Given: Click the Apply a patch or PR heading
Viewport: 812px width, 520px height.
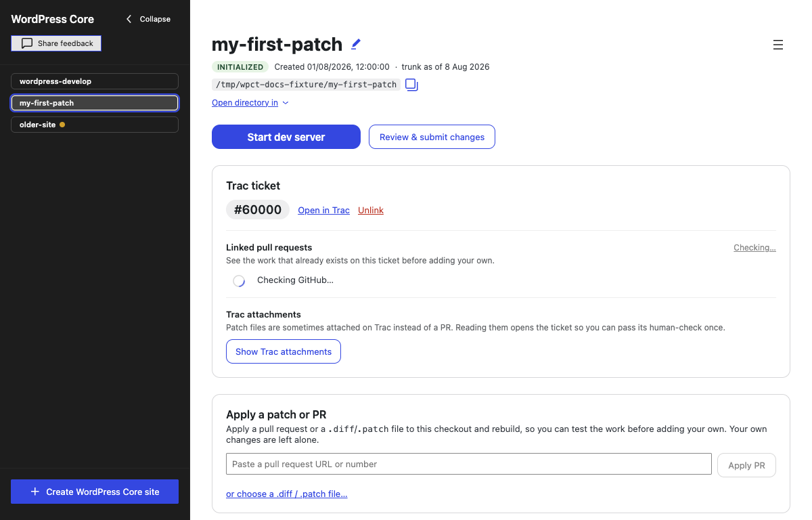Looking at the screenshot, I should pos(277,414).
